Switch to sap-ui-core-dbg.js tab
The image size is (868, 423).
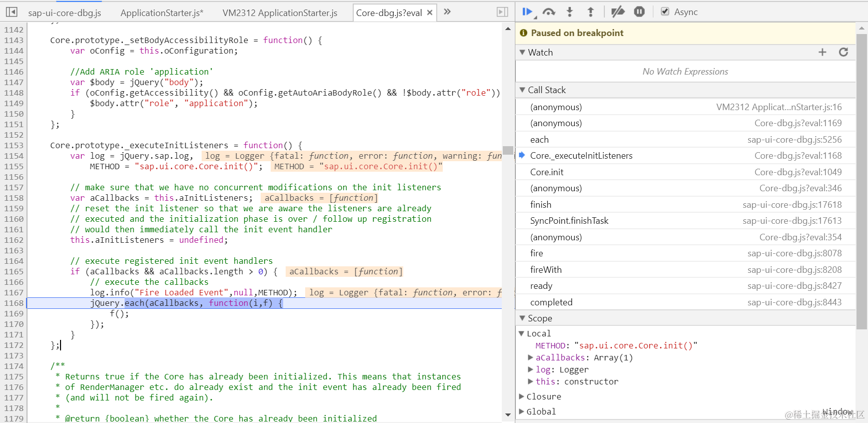tap(65, 13)
